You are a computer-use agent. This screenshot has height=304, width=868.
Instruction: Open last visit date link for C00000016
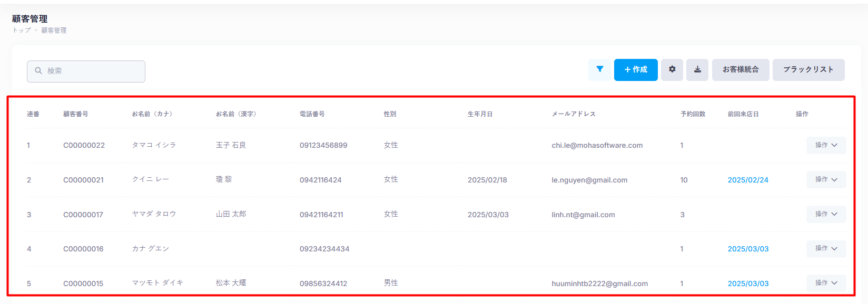[748, 249]
